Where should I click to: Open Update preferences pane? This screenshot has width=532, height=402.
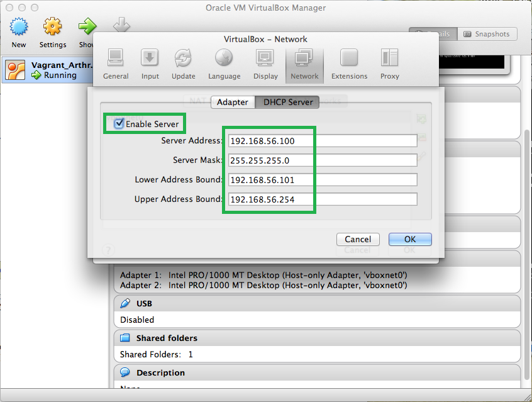(x=183, y=64)
